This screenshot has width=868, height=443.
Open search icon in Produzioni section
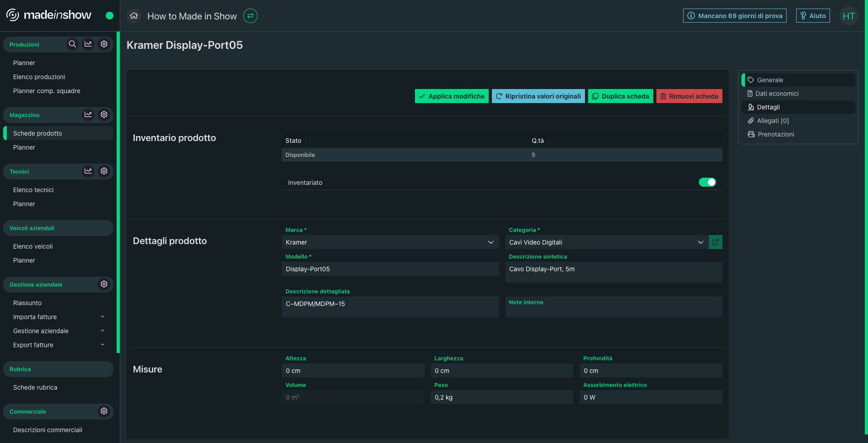click(x=72, y=44)
